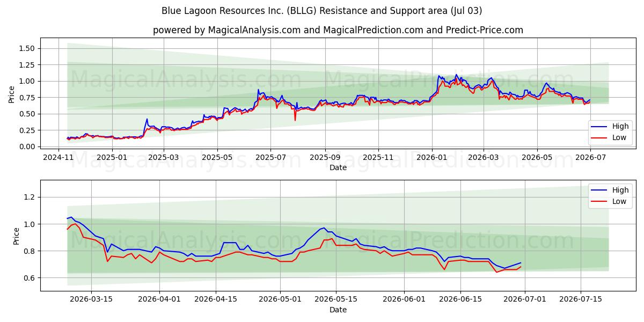The height and width of the screenshot is (322, 644).
Task: Click the '1.25' price tick label
Action: coord(27,65)
